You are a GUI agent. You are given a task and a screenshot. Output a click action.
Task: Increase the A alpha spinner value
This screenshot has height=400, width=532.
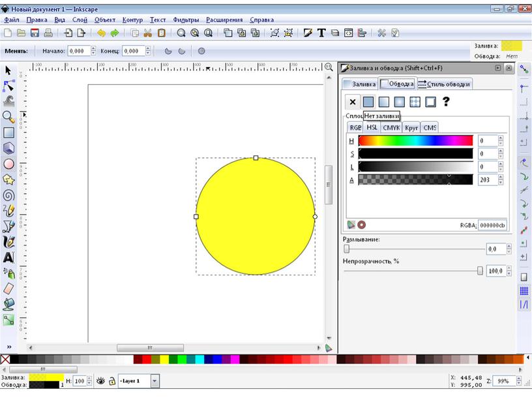click(501, 177)
